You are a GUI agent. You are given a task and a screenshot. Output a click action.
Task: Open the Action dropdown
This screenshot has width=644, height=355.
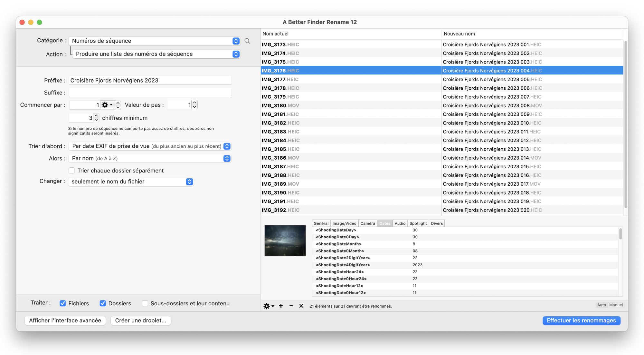(x=156, y=54)
